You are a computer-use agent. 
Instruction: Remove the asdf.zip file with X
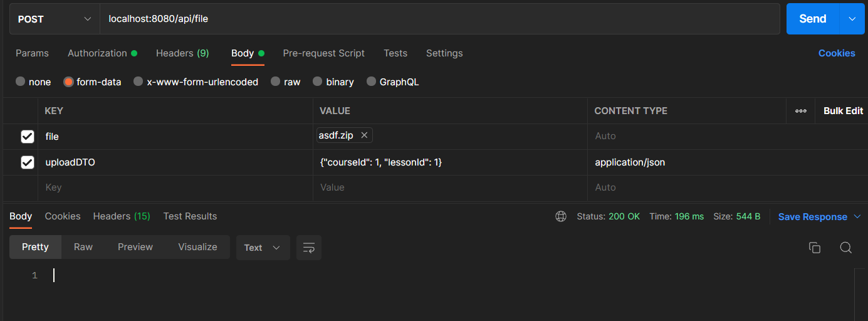pos(364,135)
